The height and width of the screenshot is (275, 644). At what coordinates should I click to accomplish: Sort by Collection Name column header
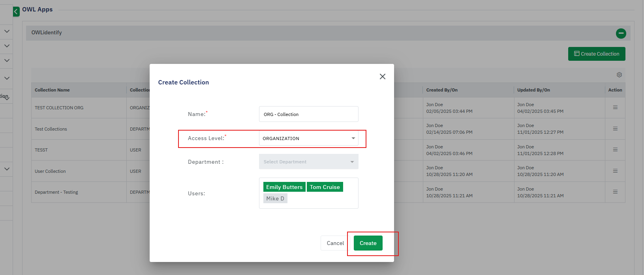click(x=52, y=90)
